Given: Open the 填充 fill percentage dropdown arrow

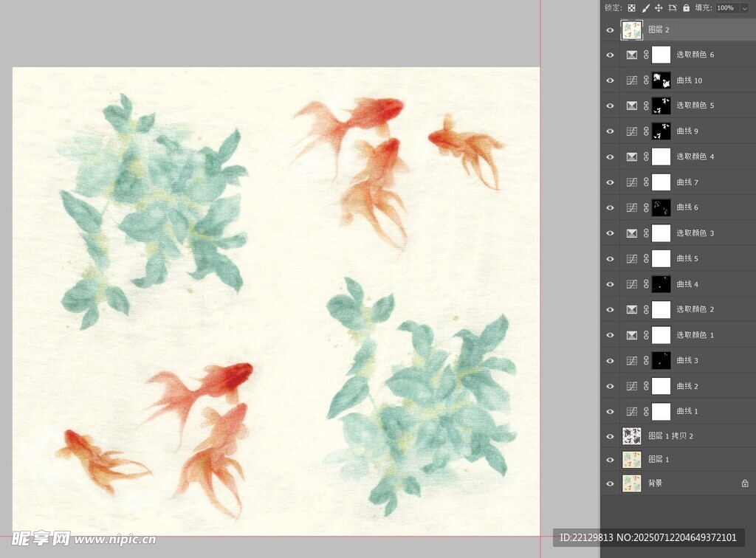Looking at the screenshot, I should 743,7.
